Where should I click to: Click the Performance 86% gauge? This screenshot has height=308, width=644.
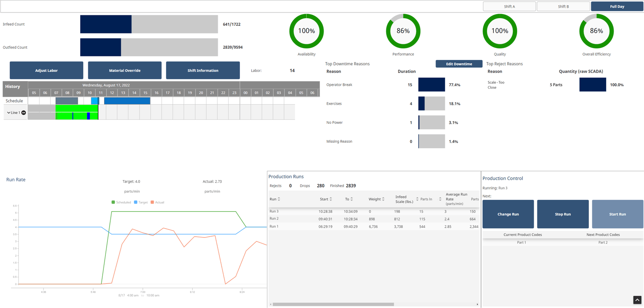click(x=403, y=31)
